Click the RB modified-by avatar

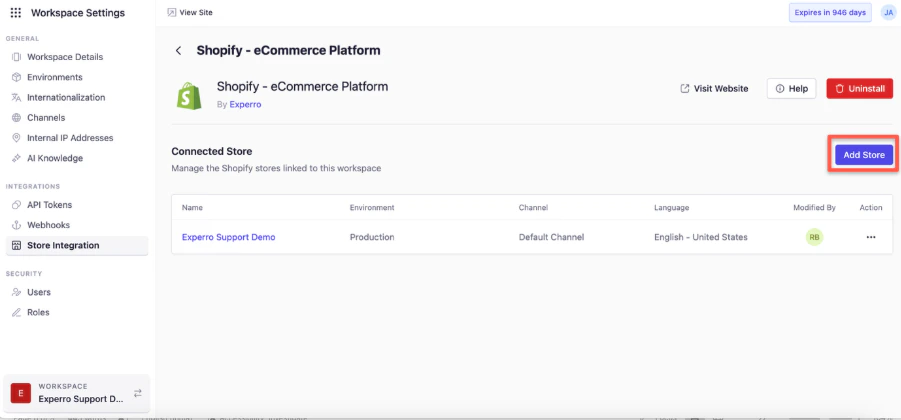[x=815, y=237]
